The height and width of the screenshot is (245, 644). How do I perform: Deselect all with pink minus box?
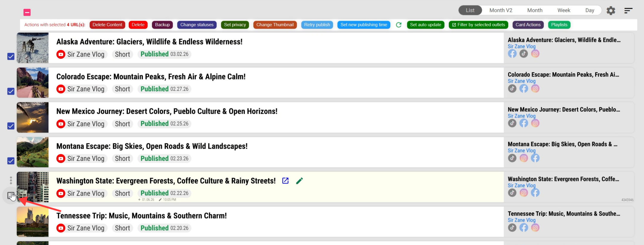pyautogui.click(x=27, y=12)
